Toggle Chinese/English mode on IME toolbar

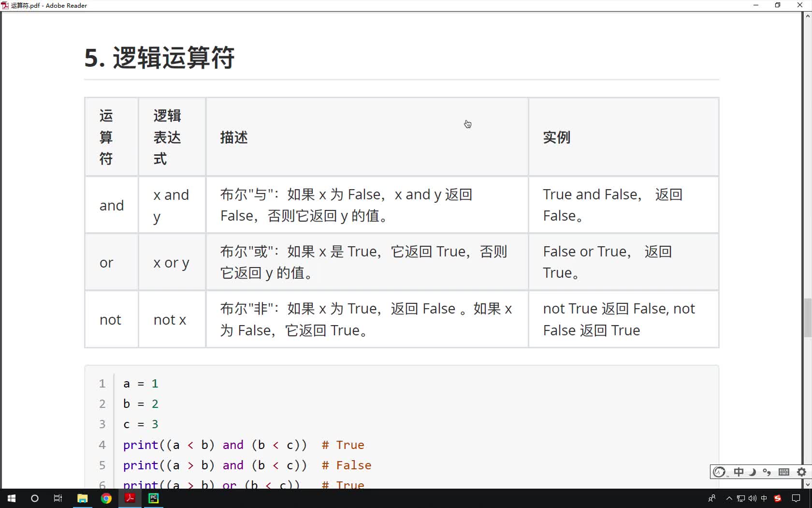tap(739, 472)
